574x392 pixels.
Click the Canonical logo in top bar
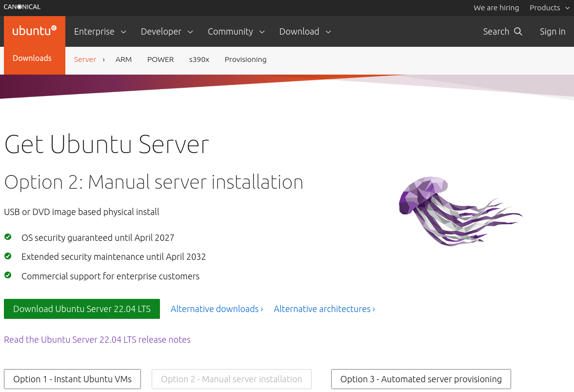click(x=22, y=7)
